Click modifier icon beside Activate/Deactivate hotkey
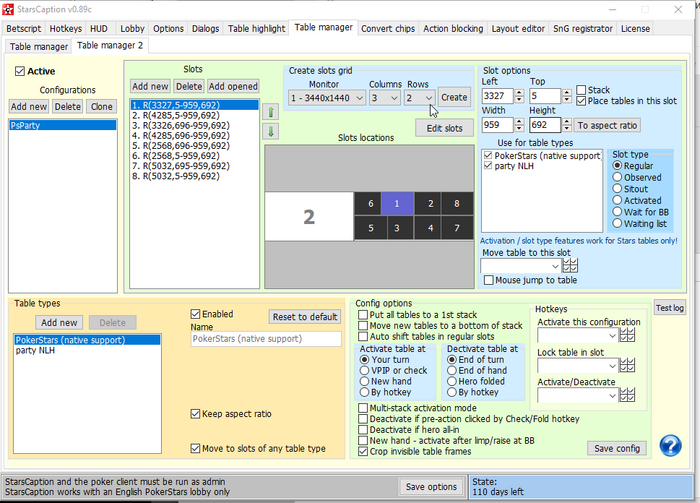Viewport: 700px width, 503px height. 628,395
